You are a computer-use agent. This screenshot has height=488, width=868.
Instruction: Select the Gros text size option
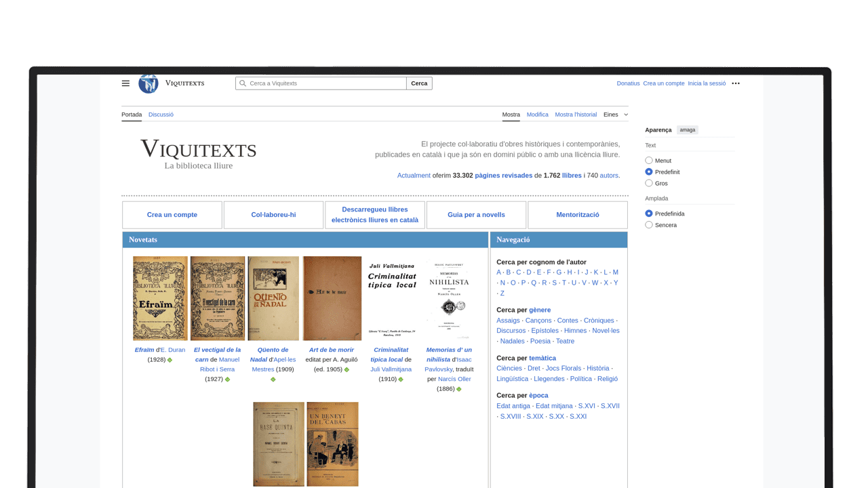(649, 183)
